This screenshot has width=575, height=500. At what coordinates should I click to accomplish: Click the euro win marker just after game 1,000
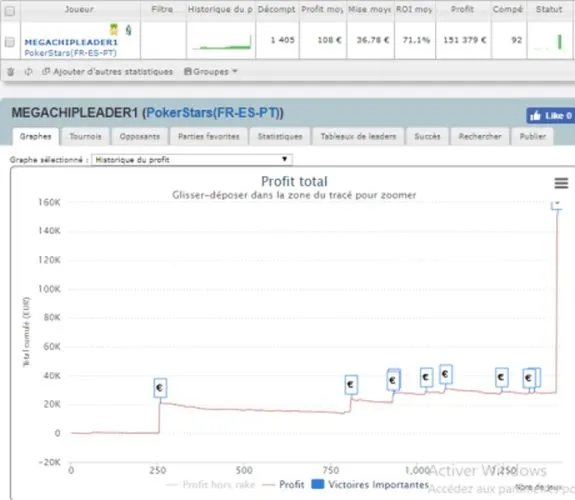coord(426,377)
